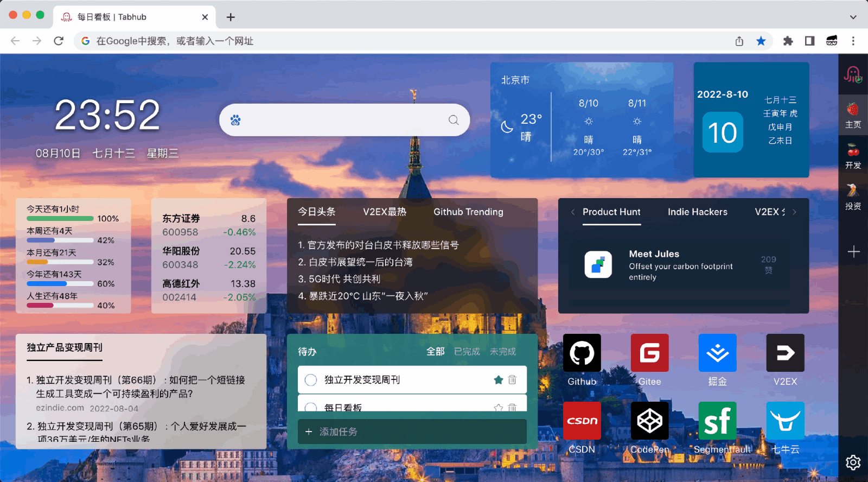Image resolution: width=868 pixels, height=482 pixels.
Task: Go to the 开发 sidebar page
Action: (853, 156)
